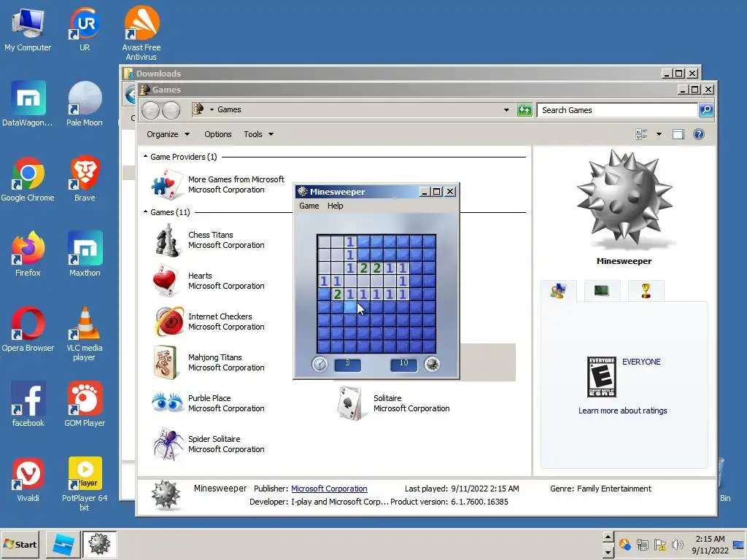Click in the Search Games field
The image size is (747, 560).
[x=617, y=110]
